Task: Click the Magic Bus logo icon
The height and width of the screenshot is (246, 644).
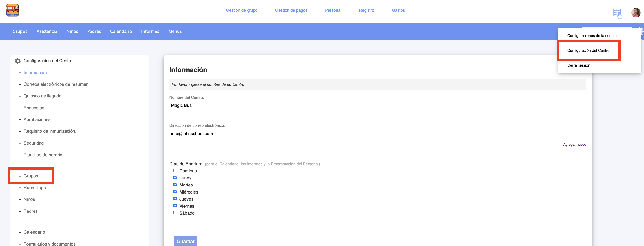Action: [13, 10]
